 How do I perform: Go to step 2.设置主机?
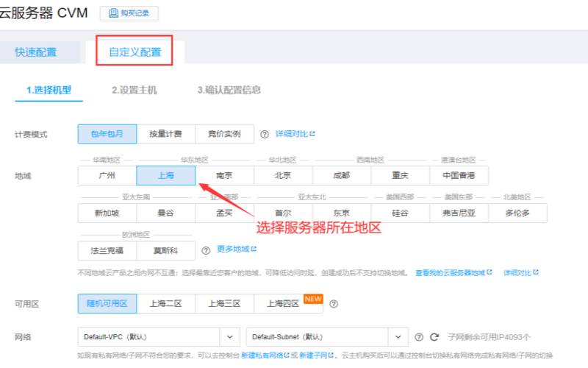point(135,91)
